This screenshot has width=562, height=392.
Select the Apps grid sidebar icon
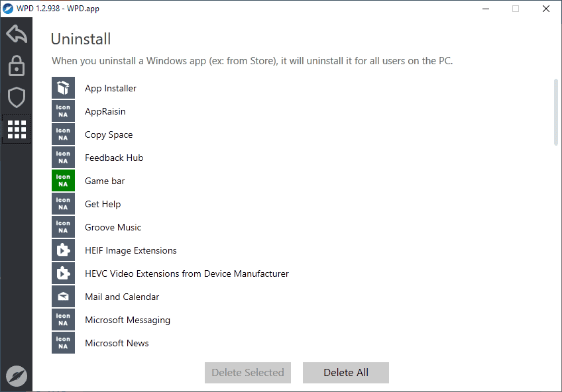pyautogui.click(x=17, y=129)
